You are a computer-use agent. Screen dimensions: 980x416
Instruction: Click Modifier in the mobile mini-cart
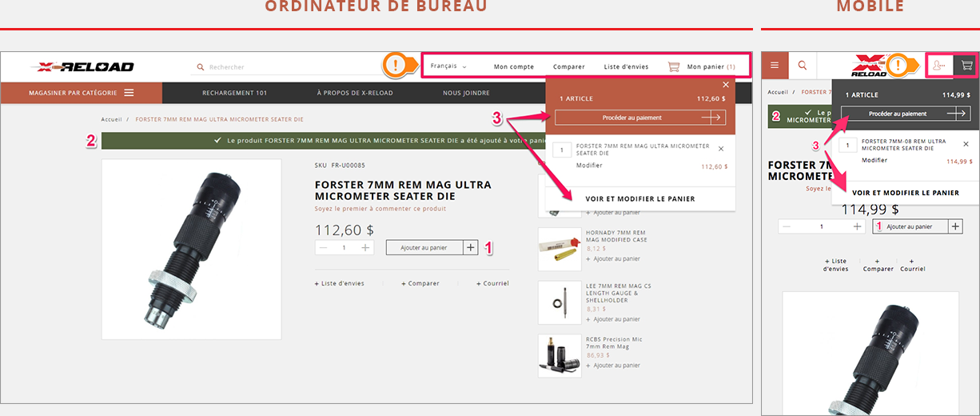[x=875, y=160]
